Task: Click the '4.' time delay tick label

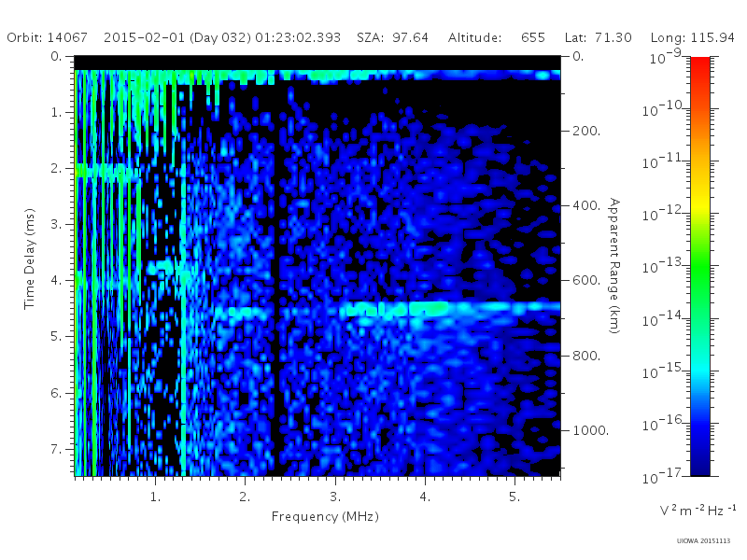Action: click(x=56, y=281)
